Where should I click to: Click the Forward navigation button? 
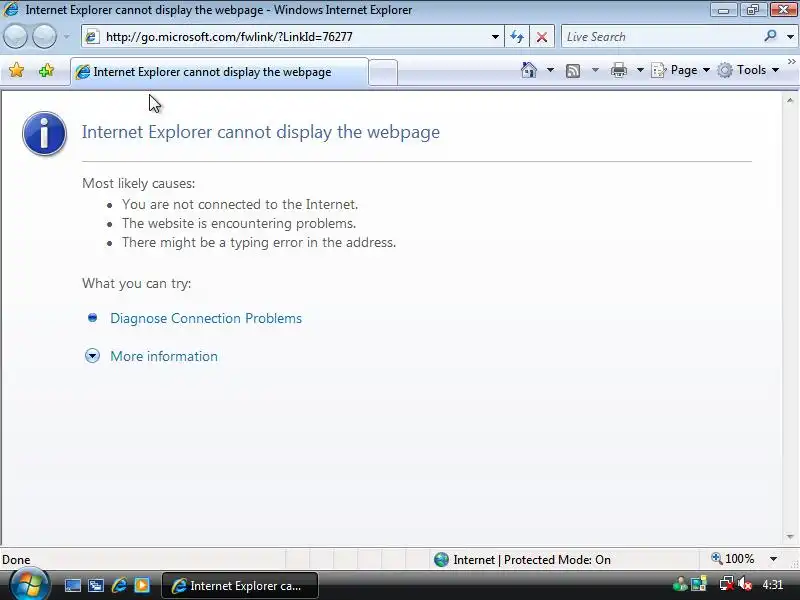(x=44, y=37)
